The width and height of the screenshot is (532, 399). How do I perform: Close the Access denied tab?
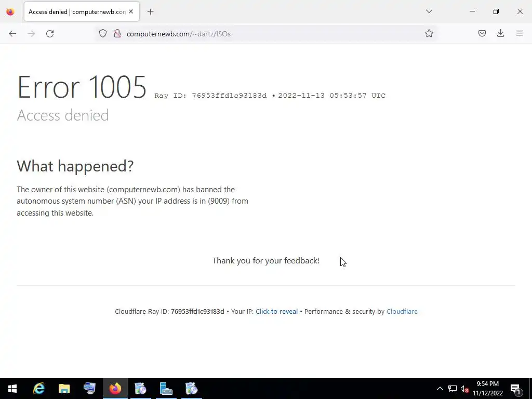[x=131, y=11]
